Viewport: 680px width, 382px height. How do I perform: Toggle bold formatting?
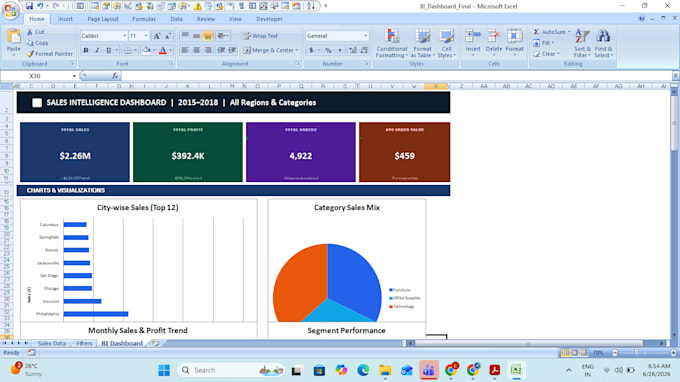[x=86, y=50]
